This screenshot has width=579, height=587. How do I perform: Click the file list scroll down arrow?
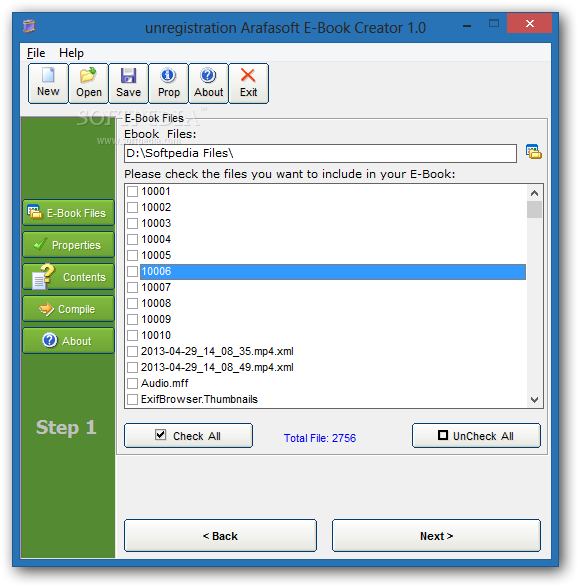534,400
